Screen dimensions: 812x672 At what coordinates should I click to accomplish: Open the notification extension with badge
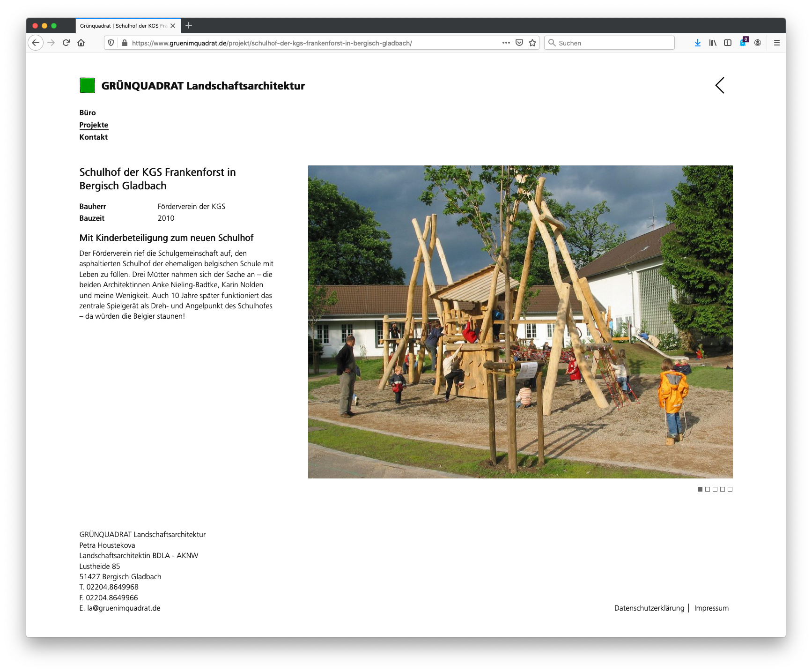click(743, 43)
